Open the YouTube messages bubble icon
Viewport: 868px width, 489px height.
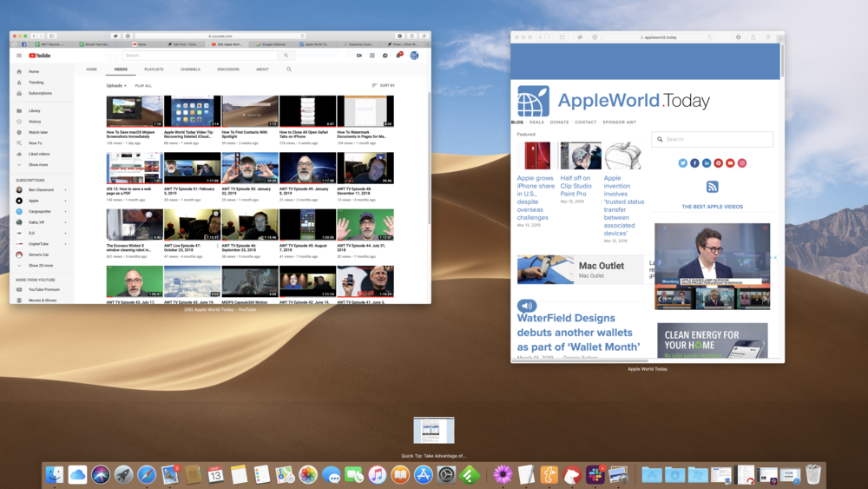(385, 56)
